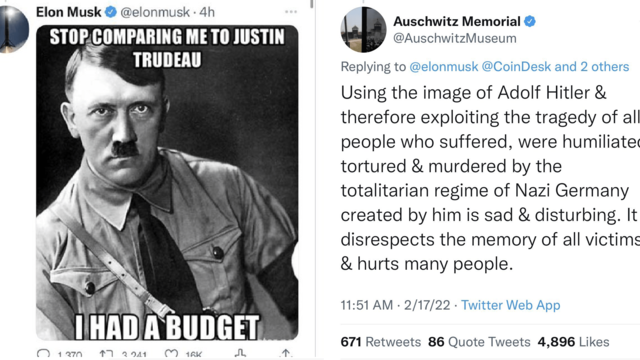Click the verified badge next to Auschwitz Memorial
Screen dimensions: 640x360
click(x=530, y=21)
